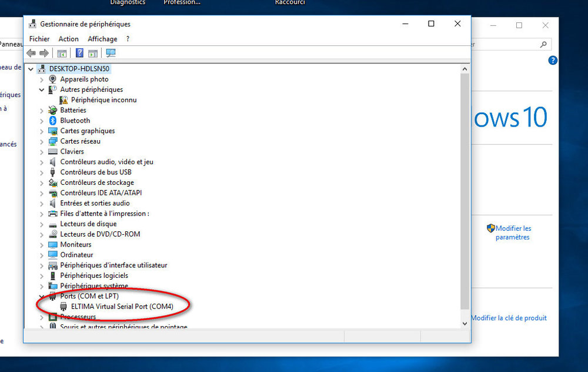The image size is (588, 372).
Task: Click the Files d'attente à l'impression printer icon
Action: coord(53,214)
